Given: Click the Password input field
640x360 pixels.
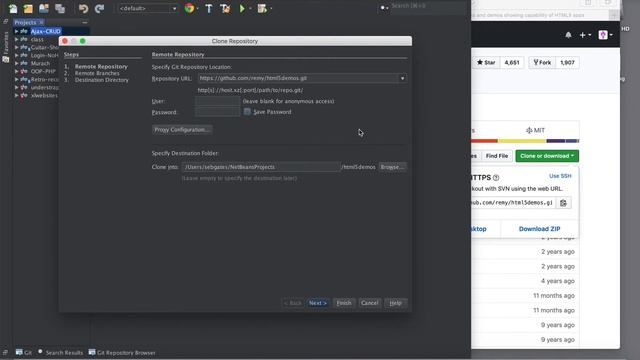Looking at the screenshot, I should [x=218, y=112].
